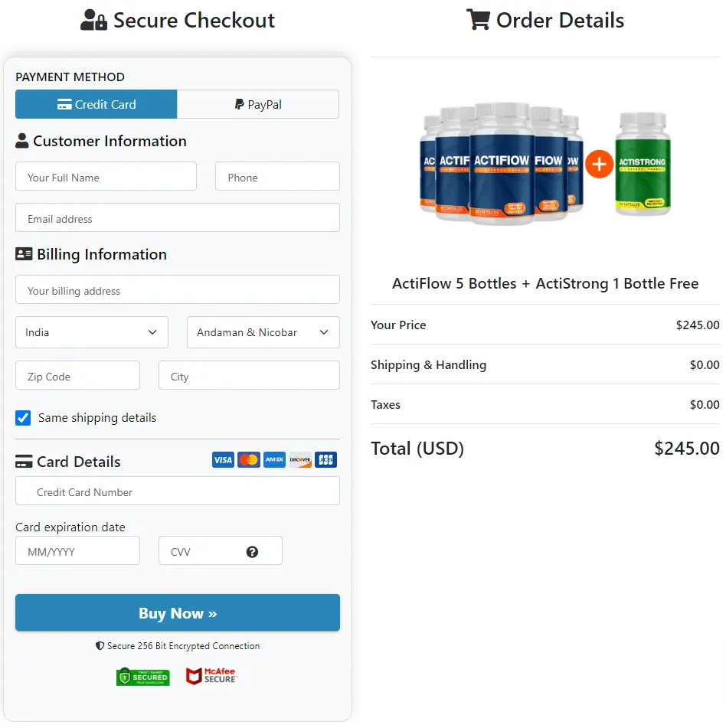This screenshot has width=726, height=728.
Task: Click the shopping cart icon beside Order Details
Action: 479,19
